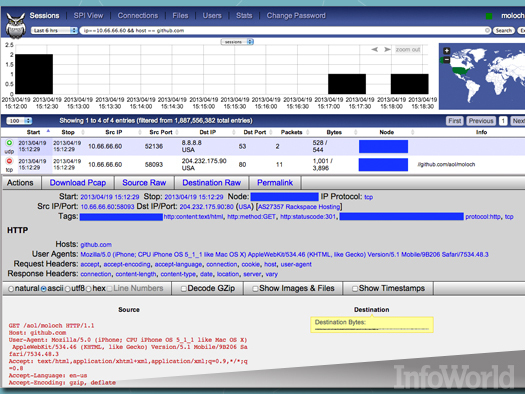Open the 100 entries per page dropdown
525x394 pixels.
[x=19, y=121]
